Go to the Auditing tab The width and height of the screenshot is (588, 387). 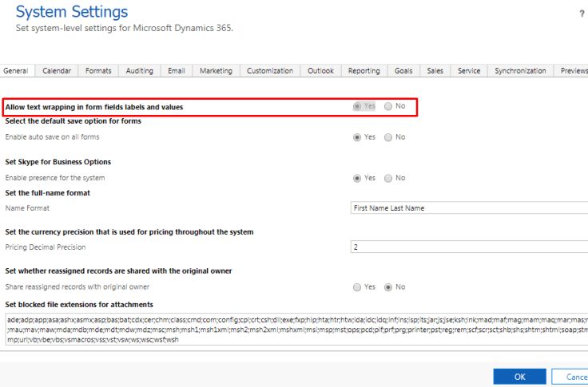click(140, 71)
